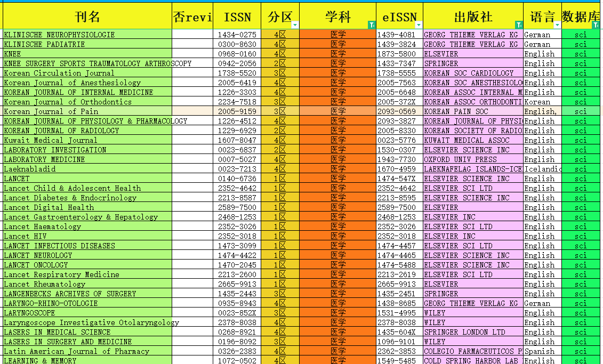
Task: Select the Spanish language cell
Action: [542, 352]
